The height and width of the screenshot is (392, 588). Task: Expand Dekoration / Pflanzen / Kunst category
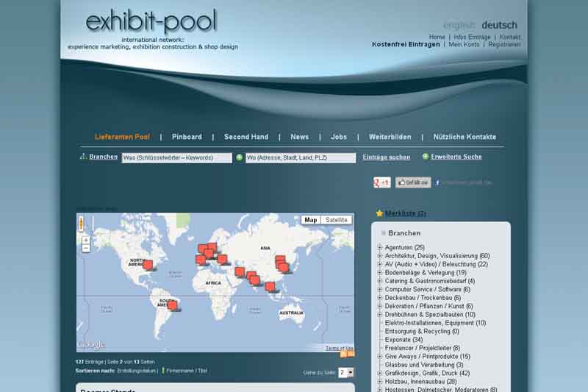coord(379,306)
